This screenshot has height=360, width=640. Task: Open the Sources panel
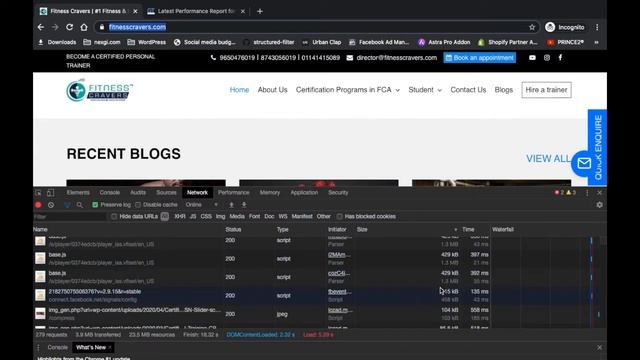point(166,193)
